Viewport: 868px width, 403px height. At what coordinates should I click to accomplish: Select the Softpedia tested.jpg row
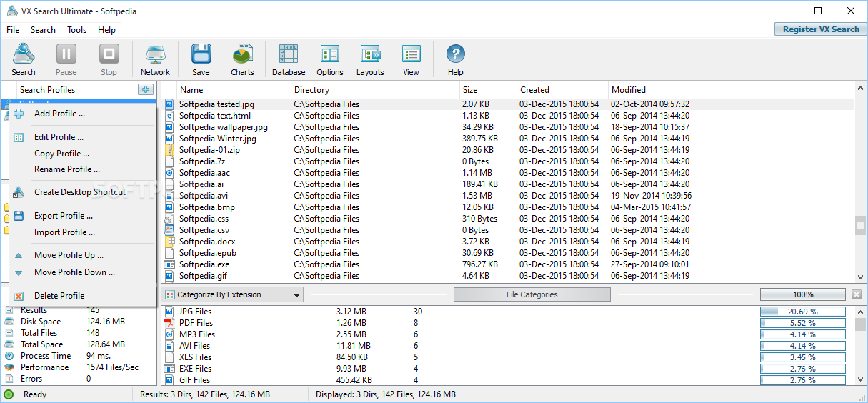pos(508,104)
